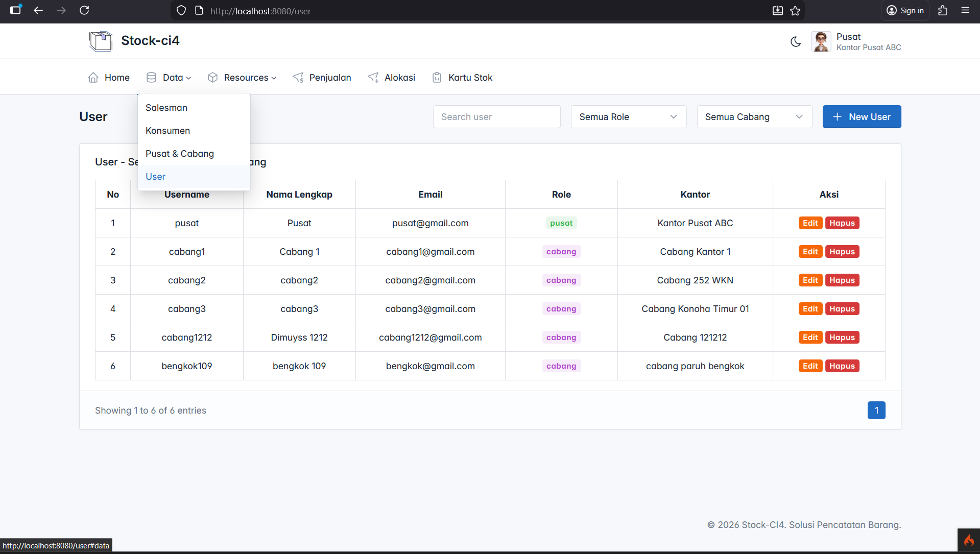This screenshot has height=554, width=980.
Task: Focus the Search user field
Action: tap(496, 117)
